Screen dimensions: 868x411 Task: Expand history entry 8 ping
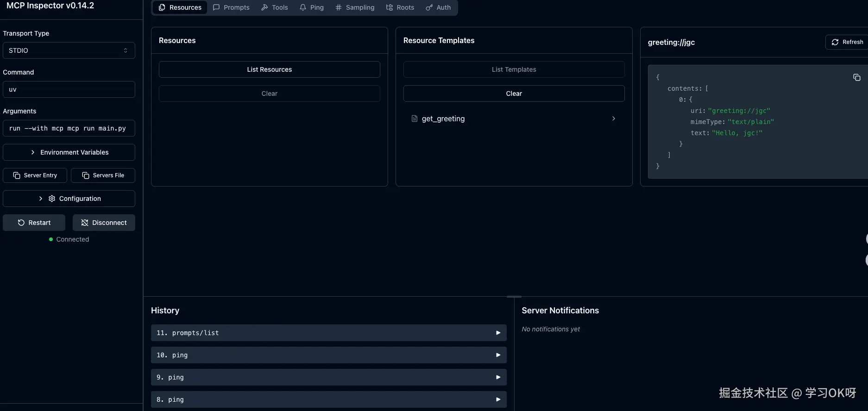tap(329, 399)
